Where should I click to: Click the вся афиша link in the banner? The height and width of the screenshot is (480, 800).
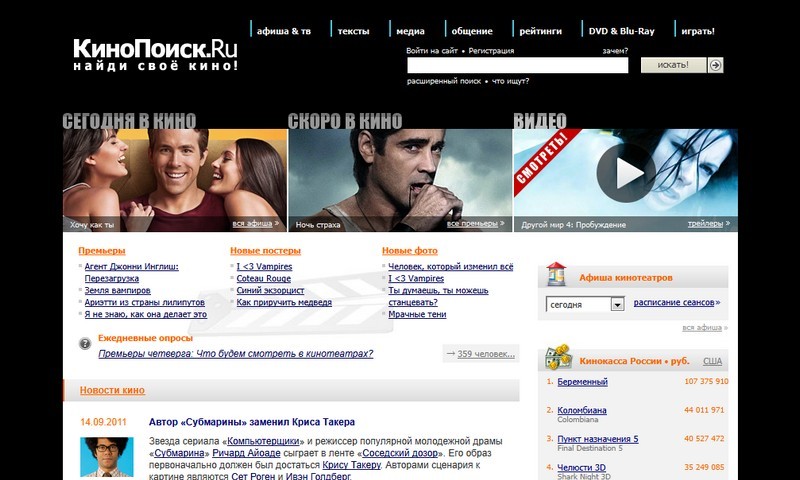(x=252, y=223)
